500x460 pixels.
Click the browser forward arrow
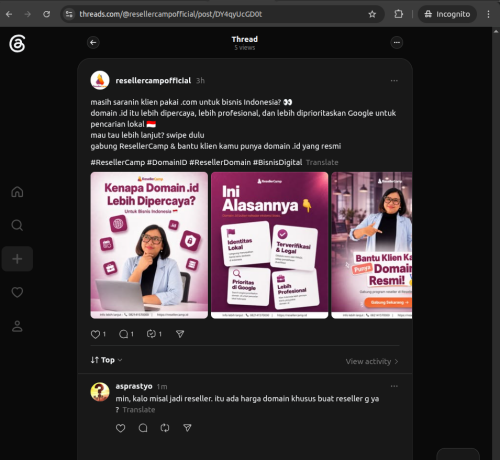pyautogui.click(x=28, y=14)
